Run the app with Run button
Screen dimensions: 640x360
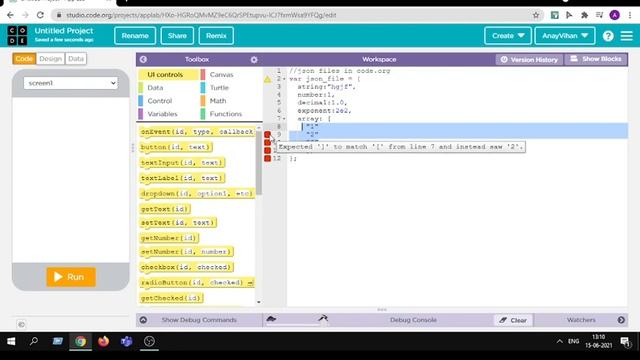[x=71, y=277]
